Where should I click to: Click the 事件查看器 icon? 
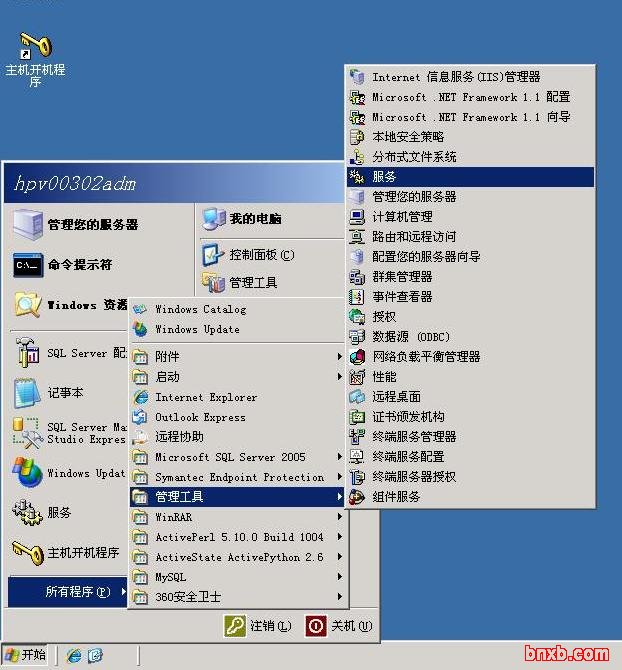(357, 297)
